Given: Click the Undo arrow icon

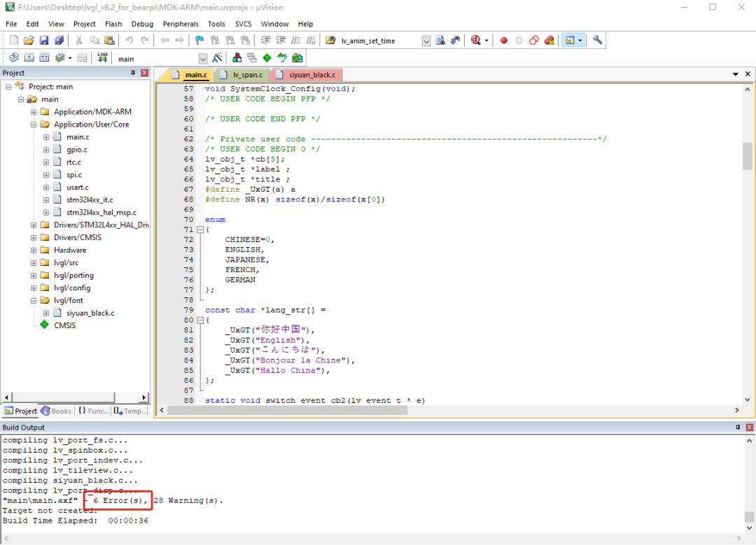Looking at the screenshot, I should (129, 41).
